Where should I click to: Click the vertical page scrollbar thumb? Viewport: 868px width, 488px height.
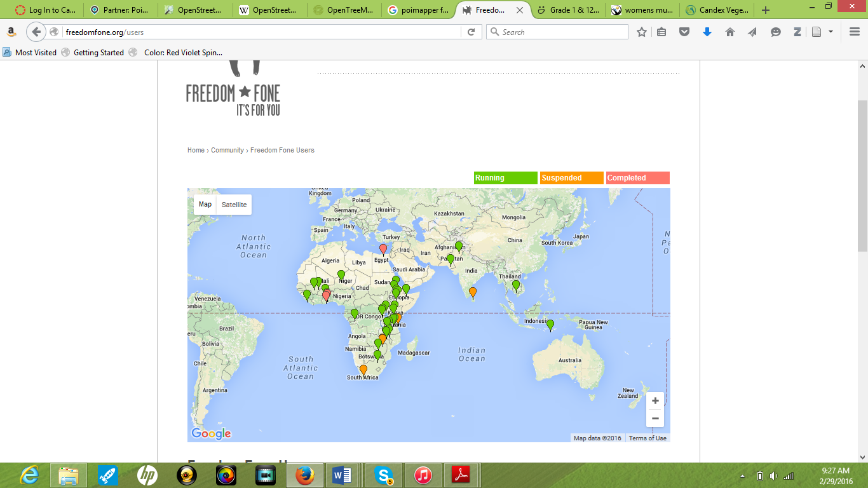coord(862,175)
